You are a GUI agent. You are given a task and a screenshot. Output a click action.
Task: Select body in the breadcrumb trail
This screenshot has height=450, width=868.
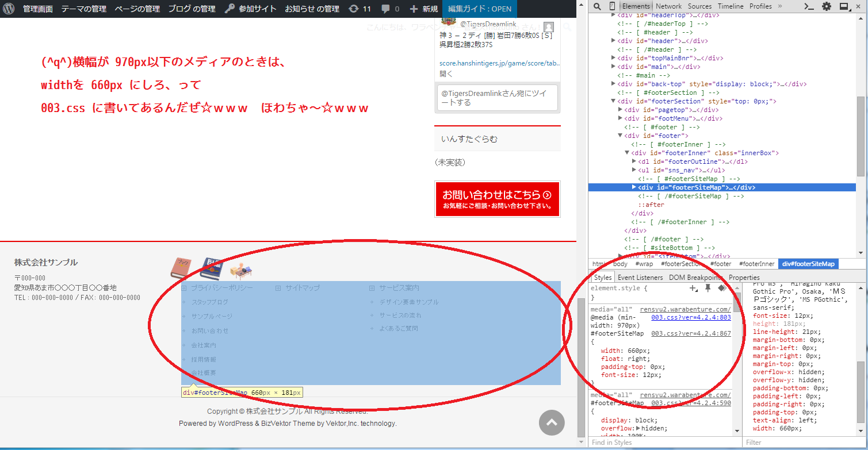click(x=620, y=264)
